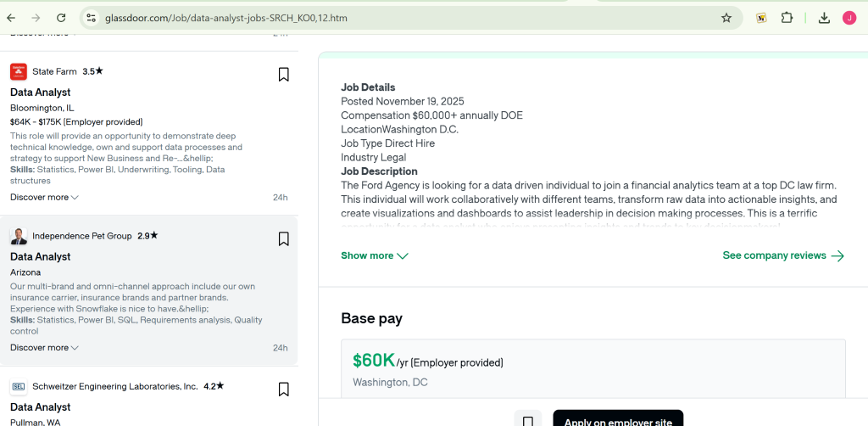The image size is (868, 426).
Task: Click Compensation $60,000+ annually DOE line
Action: tap(431, 115)
